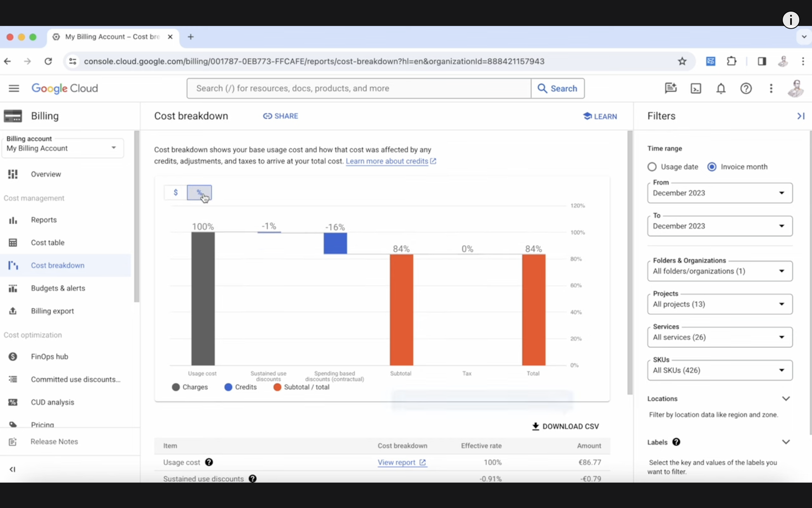
Task: Open the Chrome three-dot menu
Action: 803,61
